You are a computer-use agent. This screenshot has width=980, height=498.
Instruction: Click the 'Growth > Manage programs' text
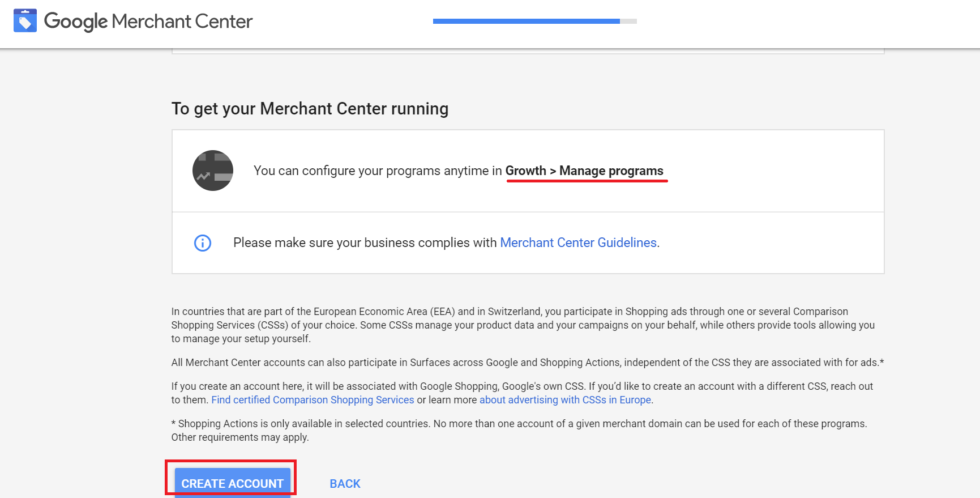(x=584, y=171)
